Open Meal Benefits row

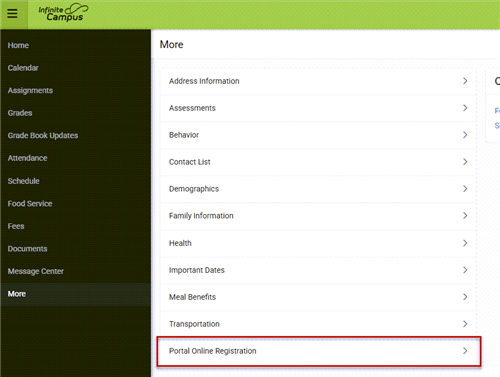tap(318, 297)
